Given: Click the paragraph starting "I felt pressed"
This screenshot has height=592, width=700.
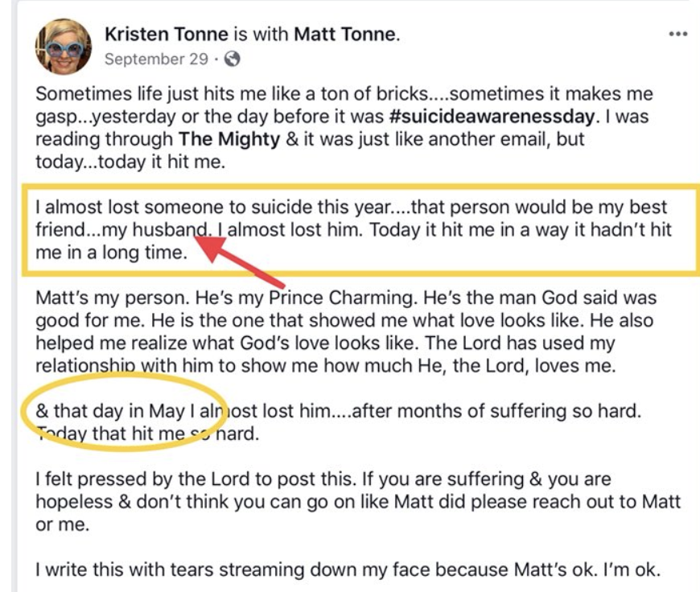Looking at the screenshot, I should click(358, 502).
